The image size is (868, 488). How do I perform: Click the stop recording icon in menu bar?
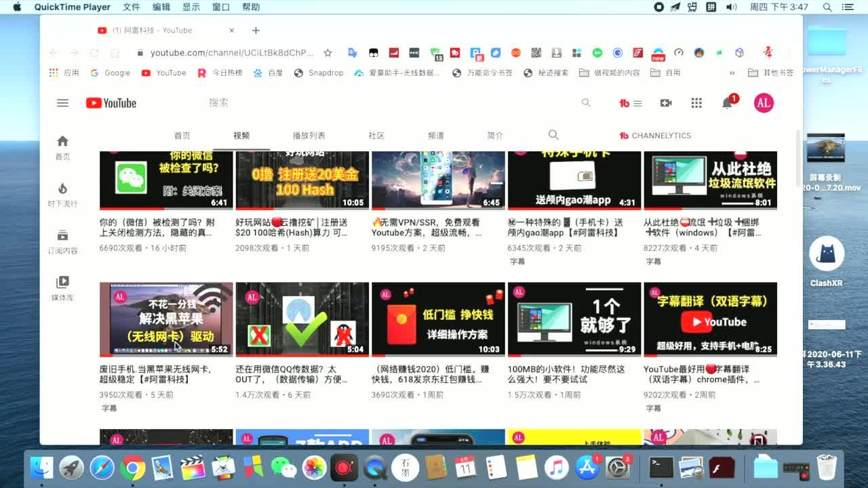(659, 7)
